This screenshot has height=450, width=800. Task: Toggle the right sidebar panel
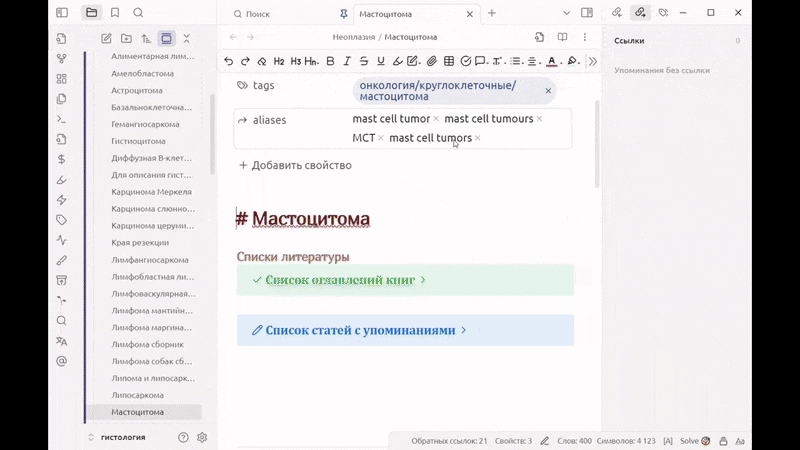coord(587,13)
